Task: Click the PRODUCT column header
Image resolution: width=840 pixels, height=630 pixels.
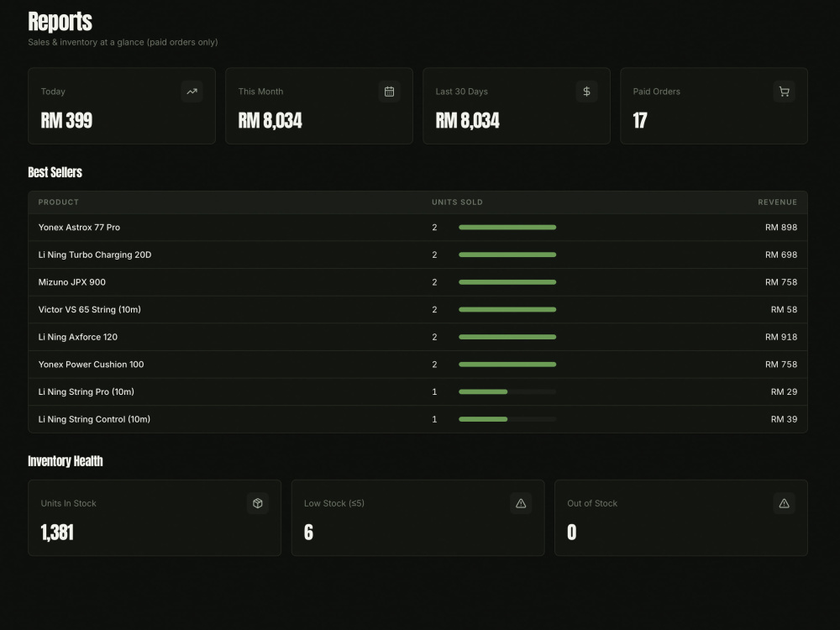Action: [x=59, y=202]
